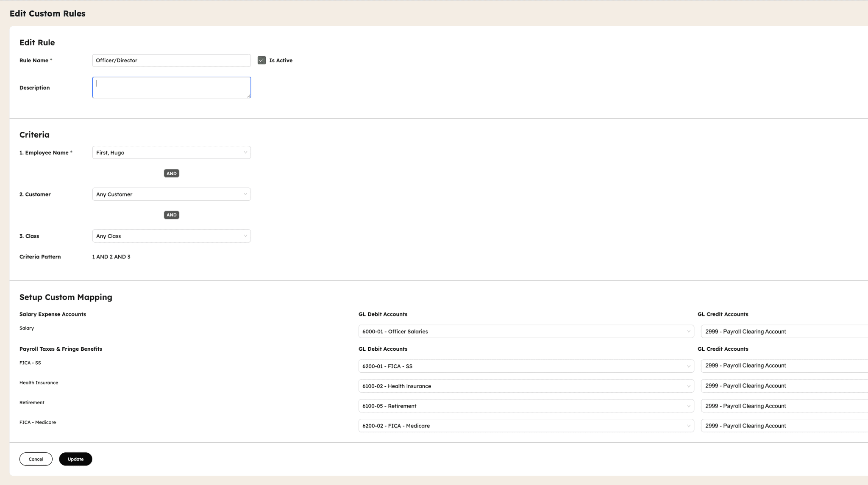
Task: Open the Employee Name dropdown
Action: click(171, 152)
